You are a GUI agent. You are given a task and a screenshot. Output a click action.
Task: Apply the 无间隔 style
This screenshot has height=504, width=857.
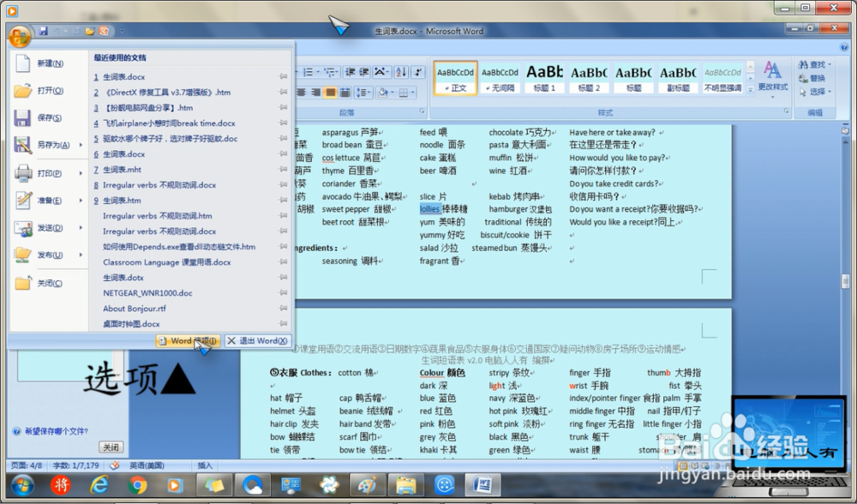click(x=500, y=77)
